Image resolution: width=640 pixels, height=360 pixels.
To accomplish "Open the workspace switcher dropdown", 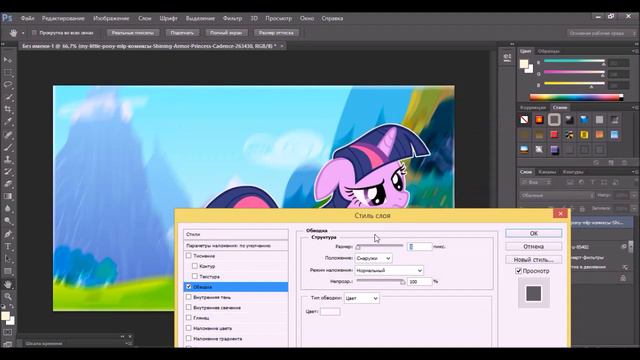I will tap(600, 33).
